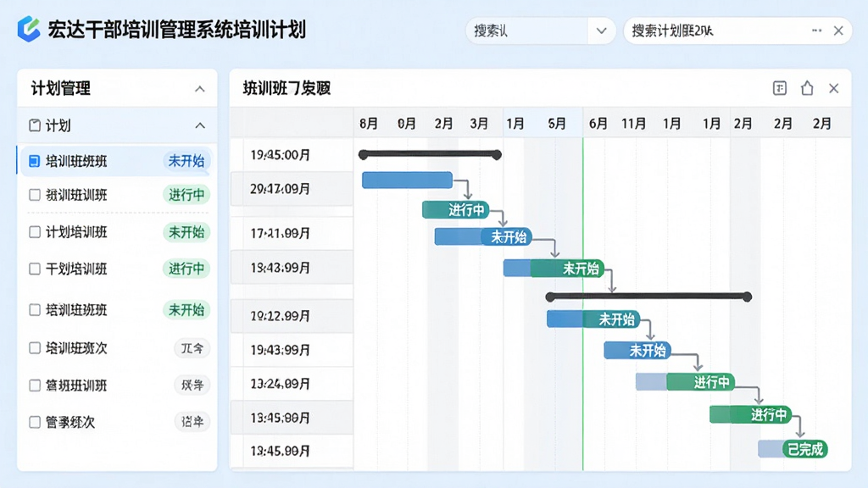Screen dimensions: 868x488
Task: Click blue unlabeled task bar in second row
Action: (x=407, y=180)
